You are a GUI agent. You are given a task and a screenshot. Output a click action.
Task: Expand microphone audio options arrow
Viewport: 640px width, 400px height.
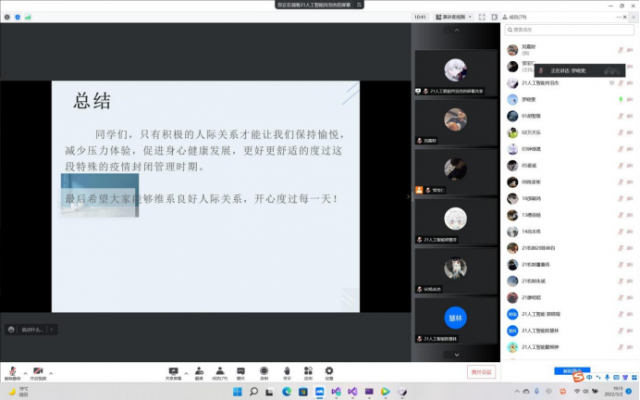pos(23,368)
